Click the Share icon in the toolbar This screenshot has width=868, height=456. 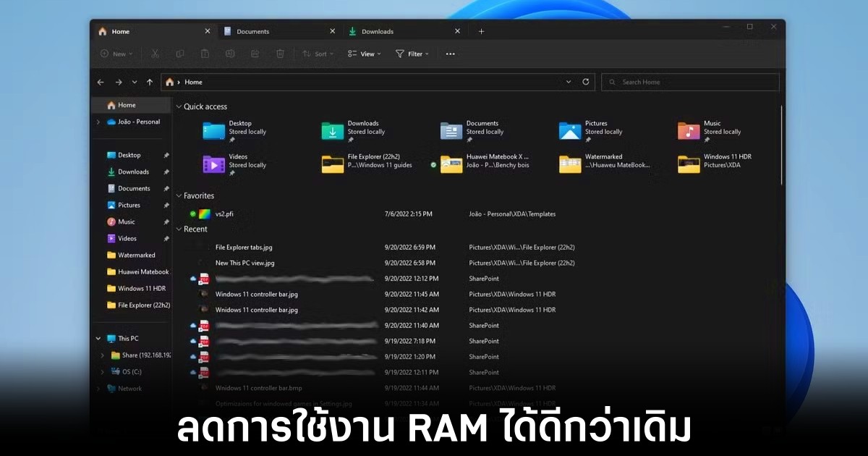click(x=254, y=54)
